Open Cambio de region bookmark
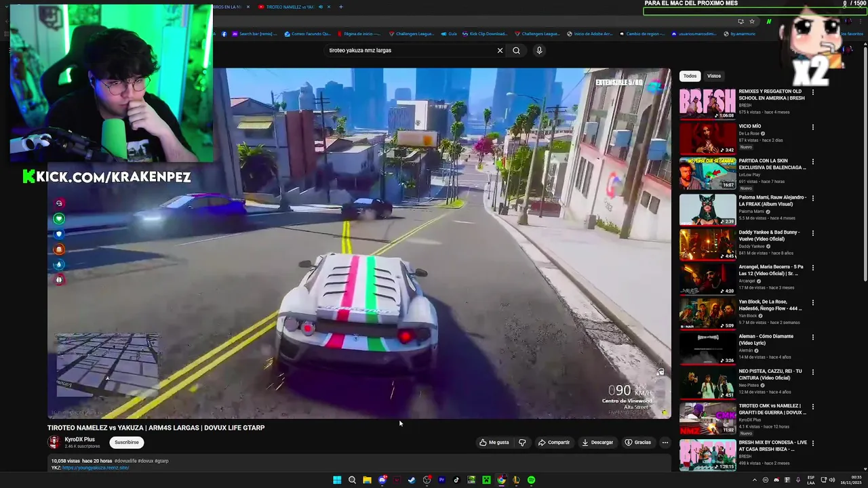The height and width of the screenshot is (488, 868). click(x=642, y=34)
